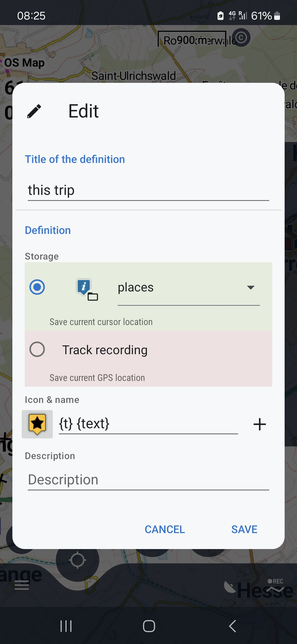Tap the plus icon beside name field

point(260,424)
